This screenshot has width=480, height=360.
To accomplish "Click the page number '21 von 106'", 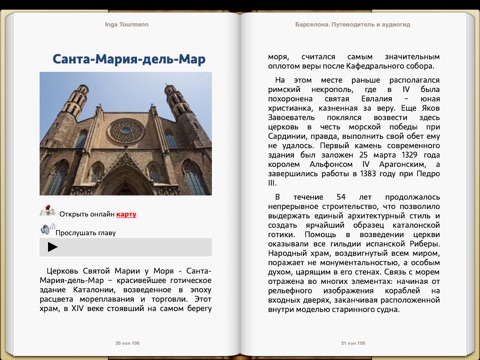I will click(353, 343).
